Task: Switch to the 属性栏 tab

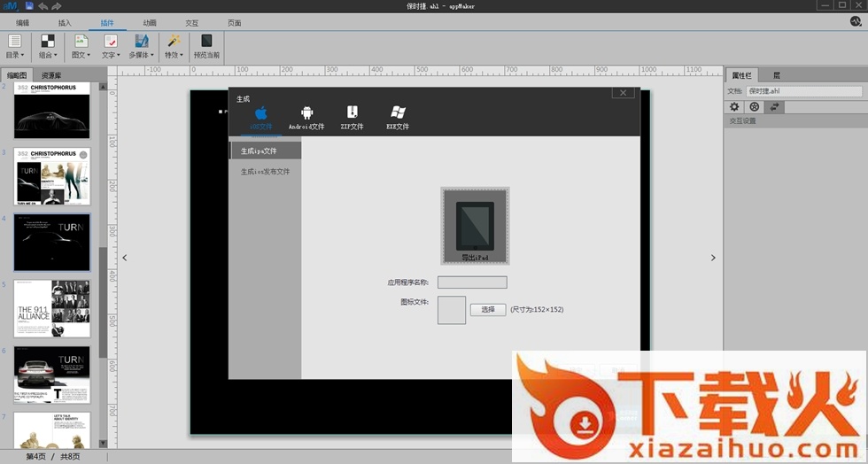Action: [x=742, y=75]
